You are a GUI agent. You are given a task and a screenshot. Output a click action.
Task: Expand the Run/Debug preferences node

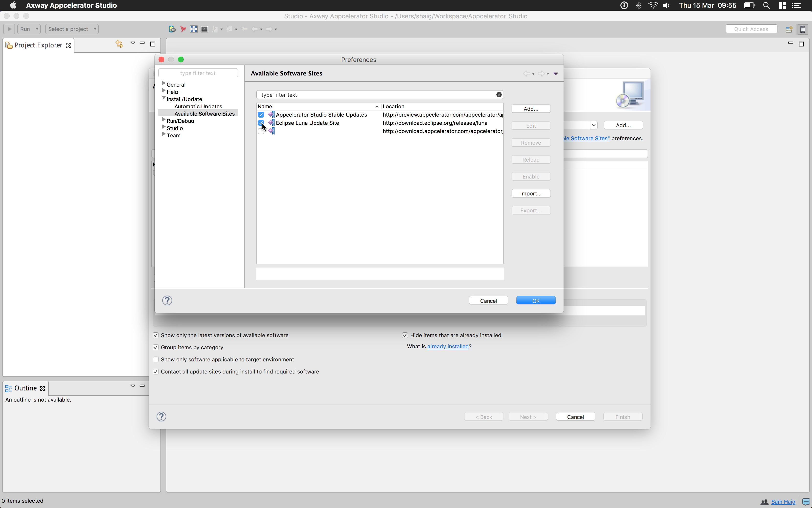(x=164, y=120)
